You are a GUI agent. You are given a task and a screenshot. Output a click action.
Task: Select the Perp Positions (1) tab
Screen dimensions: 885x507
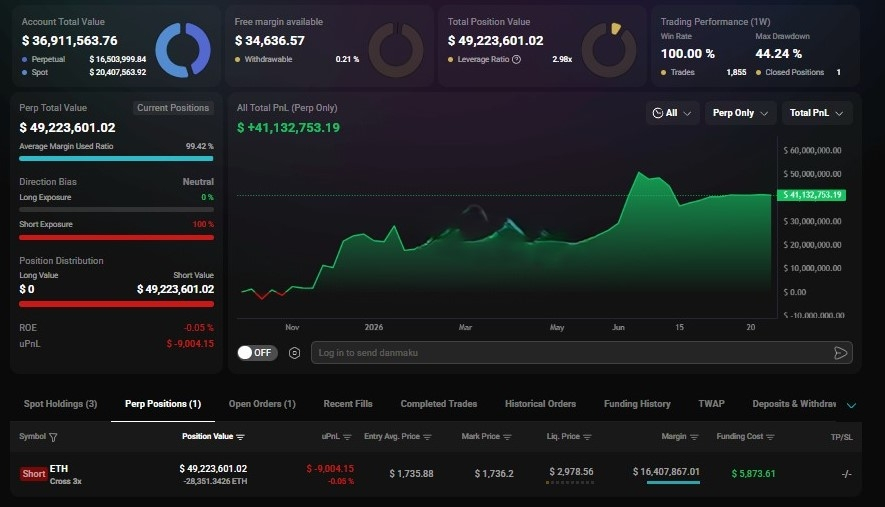(163, 404)
